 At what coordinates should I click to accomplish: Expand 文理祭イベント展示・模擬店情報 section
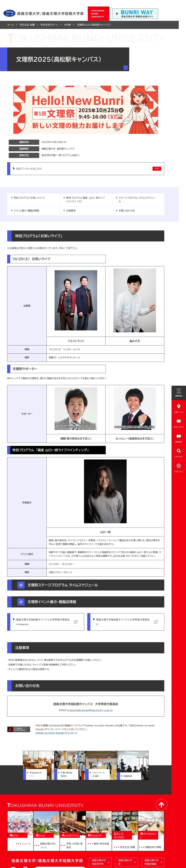[86, 602]
